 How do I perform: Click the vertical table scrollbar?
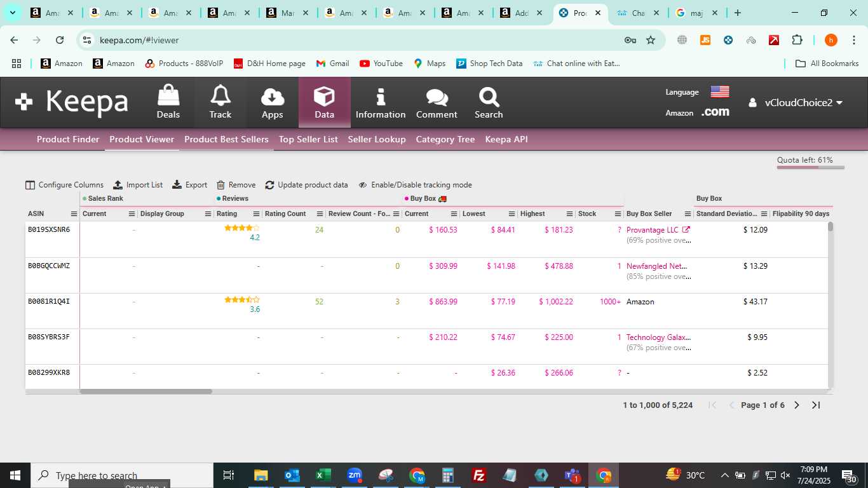[x=831, y=226]
